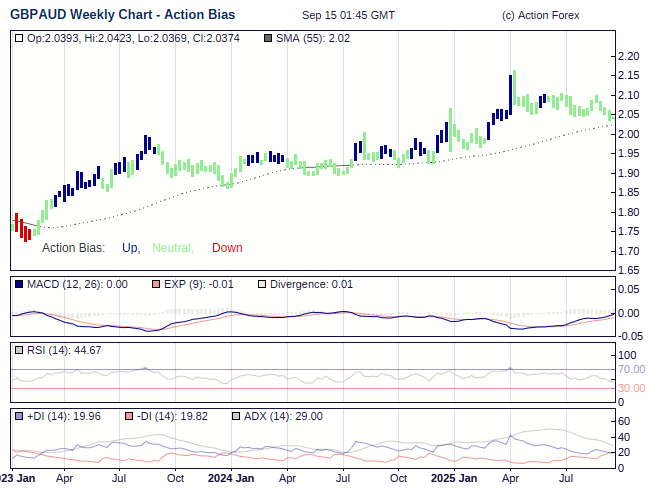Image resolution: width=650 pixels, height=489 pixels.
Task: Select the RSI (14) legend square
Action: 19,350
